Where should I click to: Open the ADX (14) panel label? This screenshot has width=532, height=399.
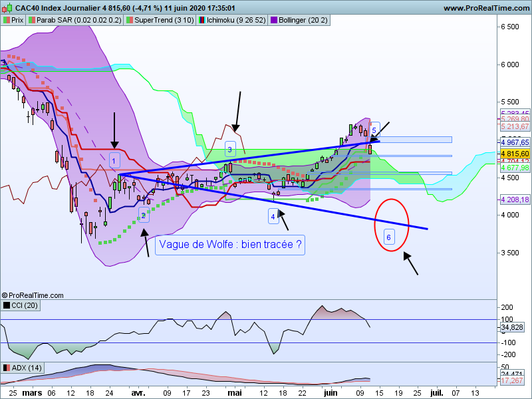click(23, 368)
